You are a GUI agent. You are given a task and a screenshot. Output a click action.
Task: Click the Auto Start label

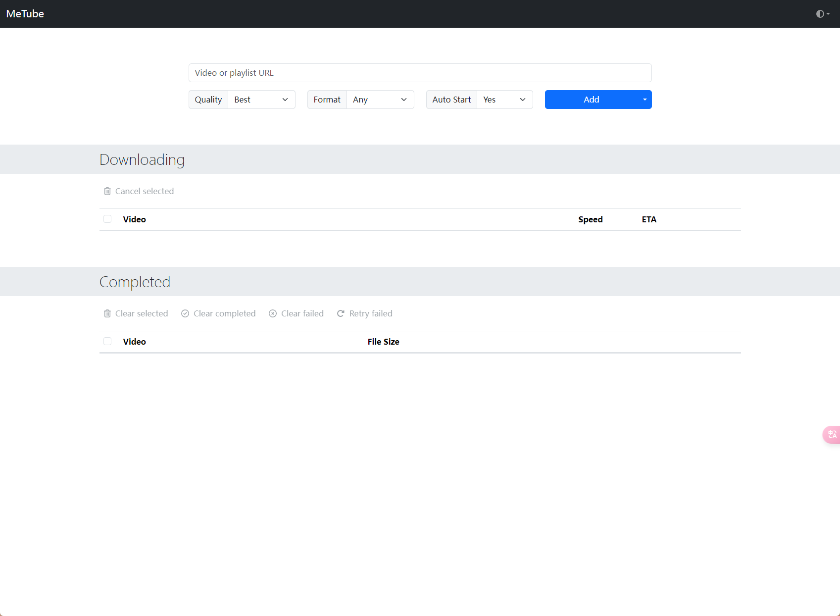pyautogui.click(x=451, y=100)
